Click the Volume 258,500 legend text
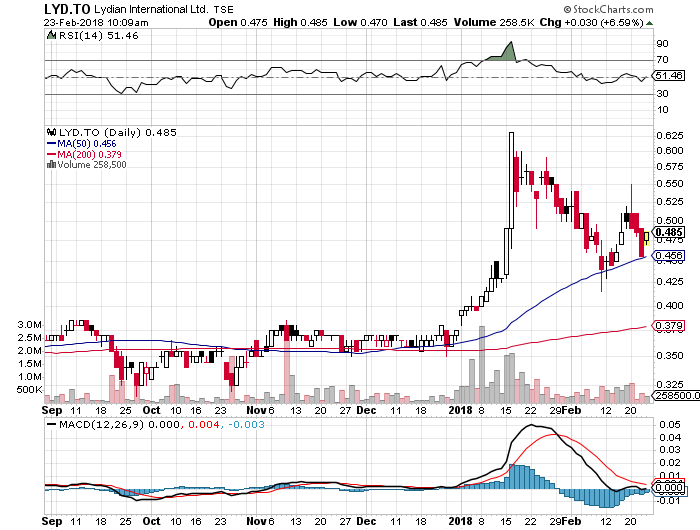This screenshot has width=700, height=530. 92,165
